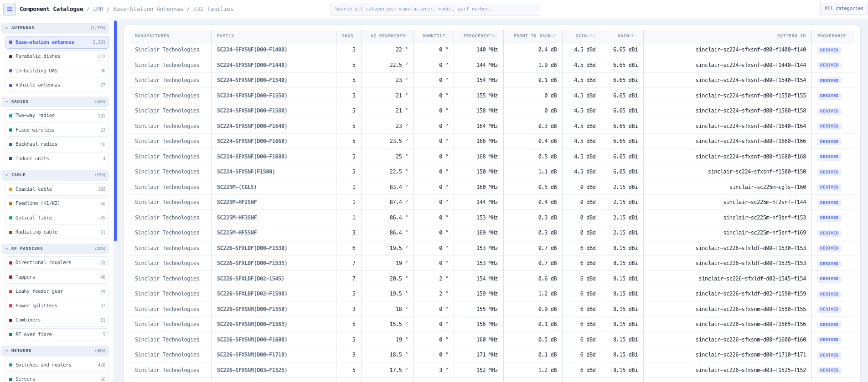Click pattern ID sinclair-sc226-sfxsnm-d00-f1710-f171
Viewport: 868px width, 382px height.
click(x=751, y=355)
